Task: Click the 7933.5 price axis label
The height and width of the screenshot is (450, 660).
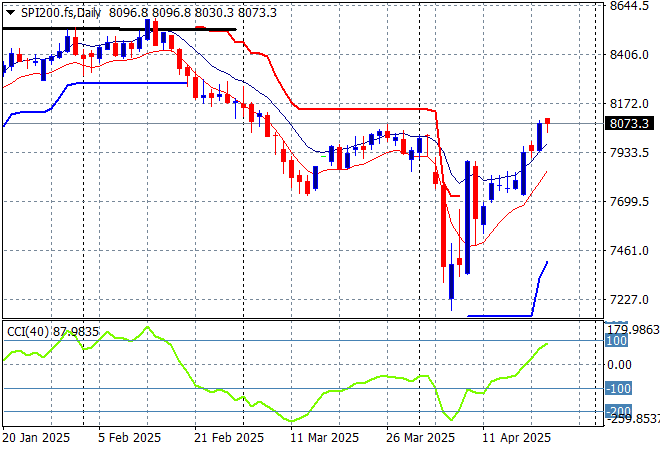Action: point(629,152)
